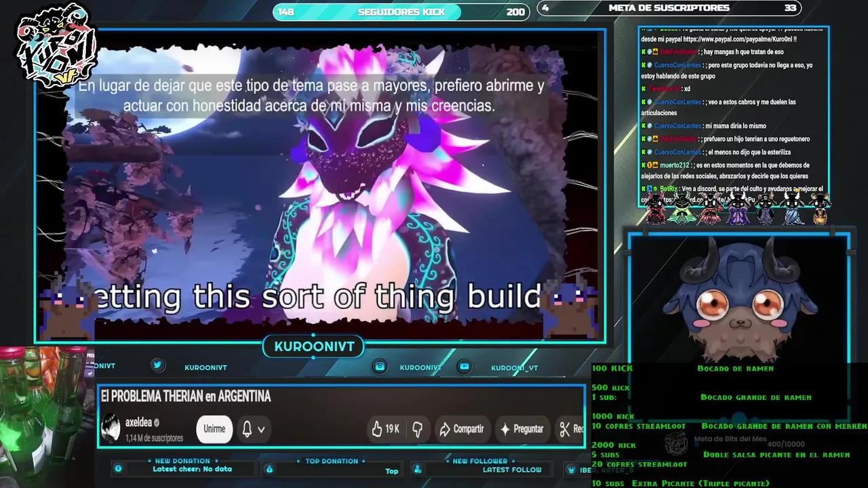Viewport: 868px width, 488px height.
Task: Click the thumbs-down dislike icon
Action: click(418, 429)
